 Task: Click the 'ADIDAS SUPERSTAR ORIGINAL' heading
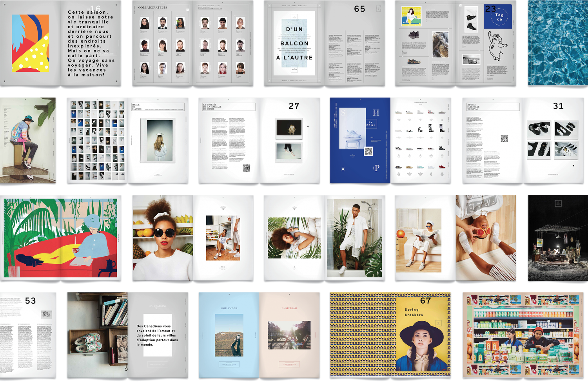pyautogui.click(x=473, y=107)
